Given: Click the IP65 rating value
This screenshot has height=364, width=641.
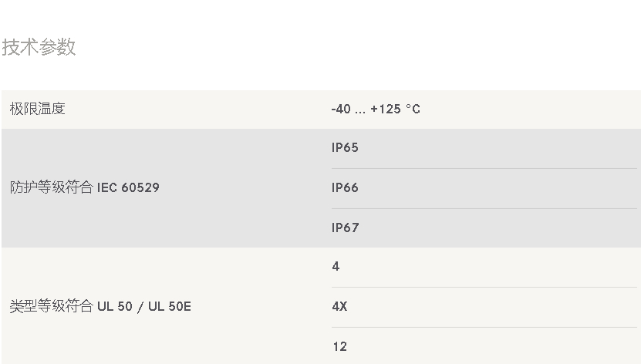Looking at the screenshot, I should click(x=345, y=147).
